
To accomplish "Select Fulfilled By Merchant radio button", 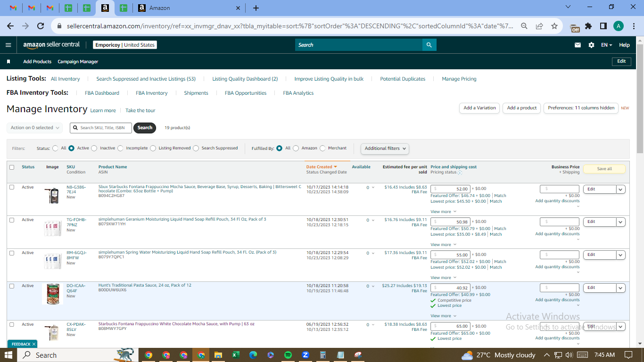I will click(322, 148).
